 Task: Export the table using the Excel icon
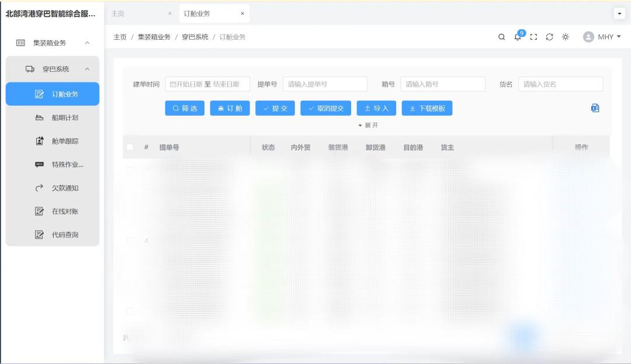(x=594, y=108)
